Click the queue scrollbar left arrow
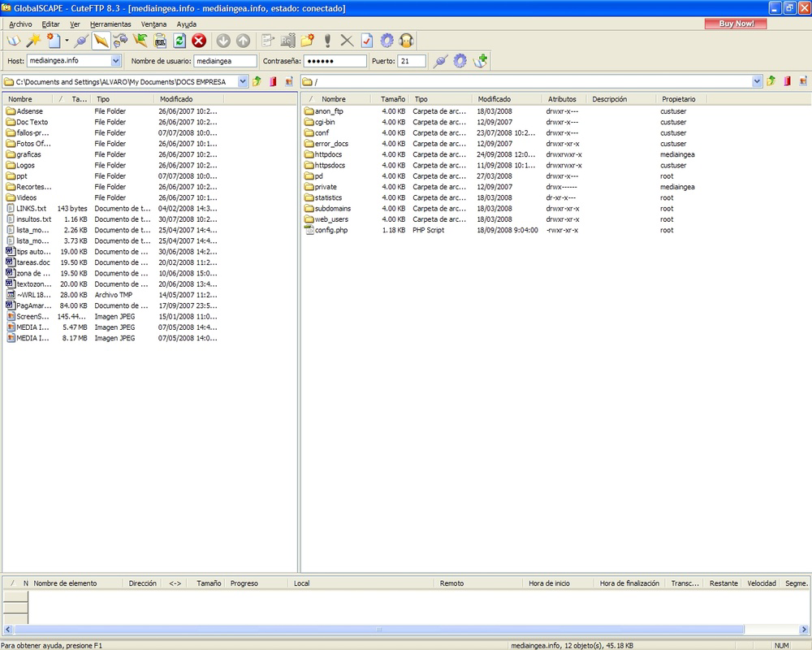The height and width of the screenshot is (650, 812). click(8, 629)
